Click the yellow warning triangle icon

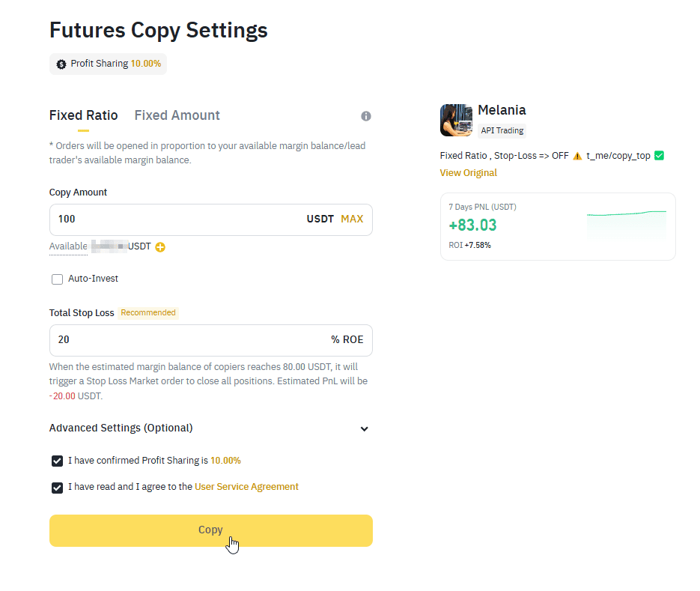pyautogui.click(x=577, y=156)
